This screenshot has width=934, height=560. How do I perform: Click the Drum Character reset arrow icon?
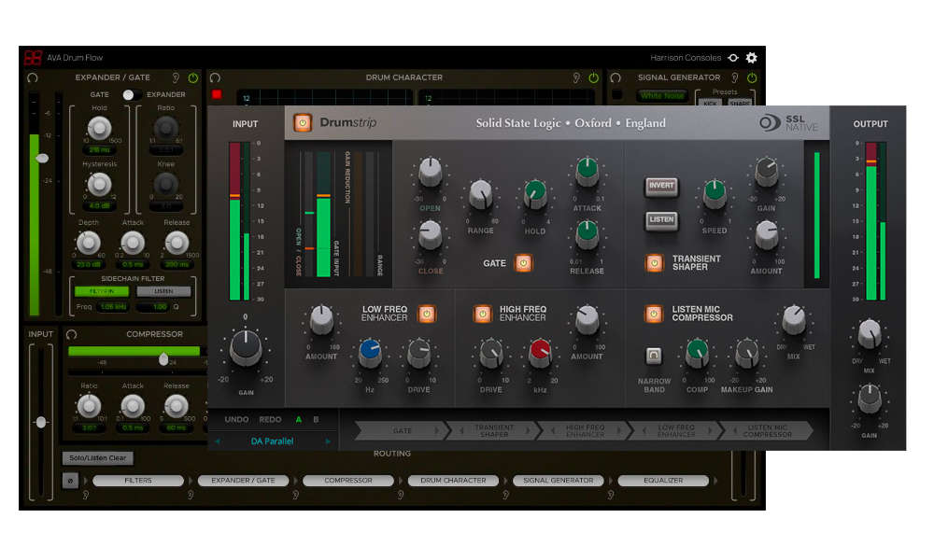(215, 78)
